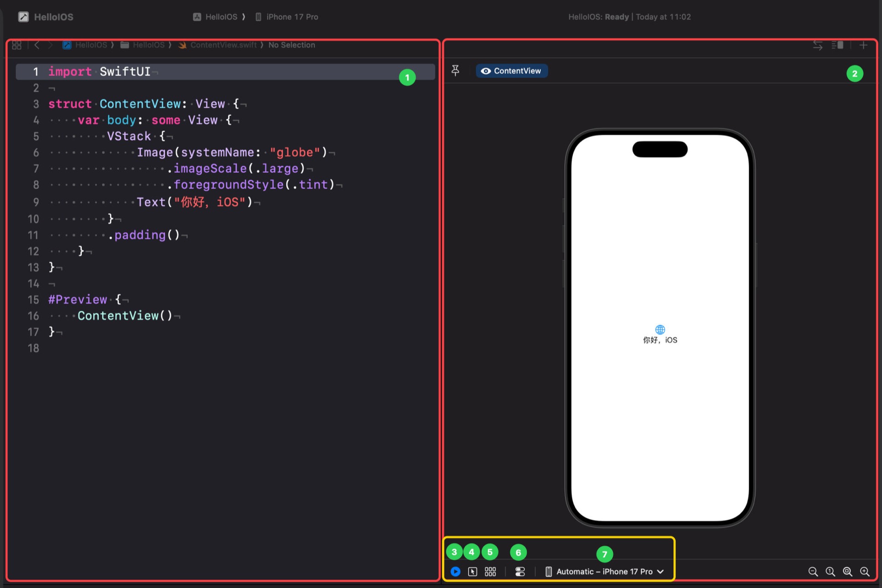Pin the preview with the pin icon
This screenshot has height=588, width=882.
tap(455, 70)
